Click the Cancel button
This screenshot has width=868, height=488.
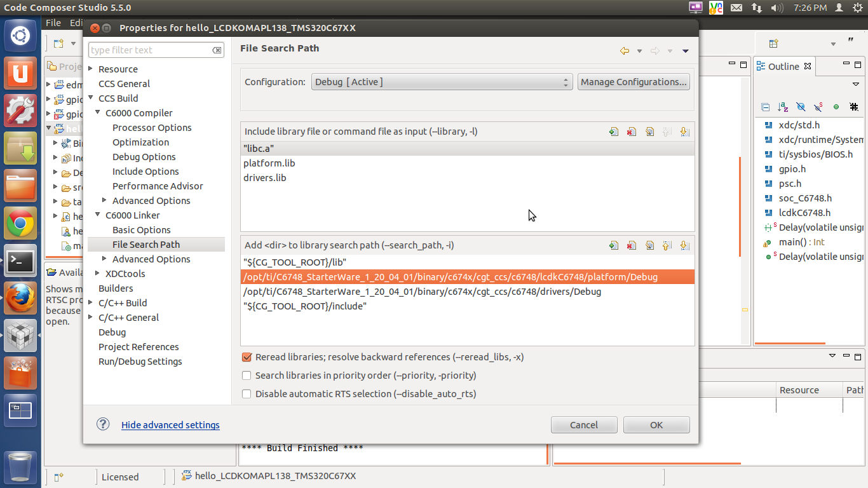pos(584,425)
